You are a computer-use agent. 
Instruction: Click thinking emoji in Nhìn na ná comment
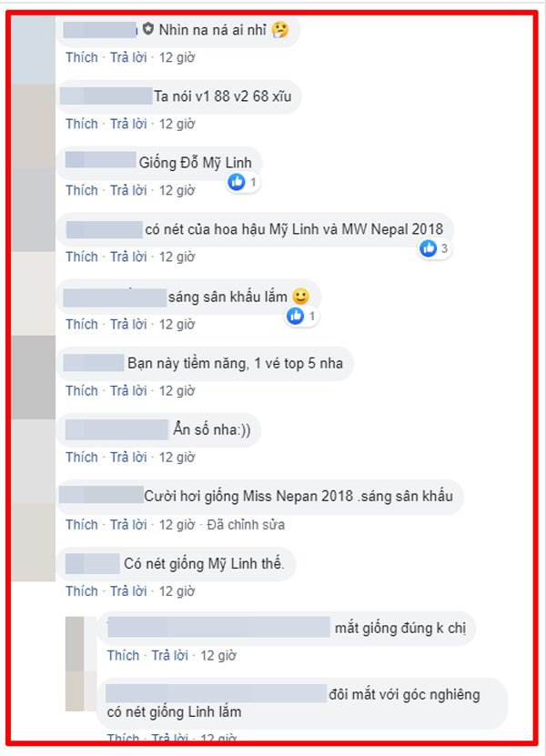click(280, 30)
